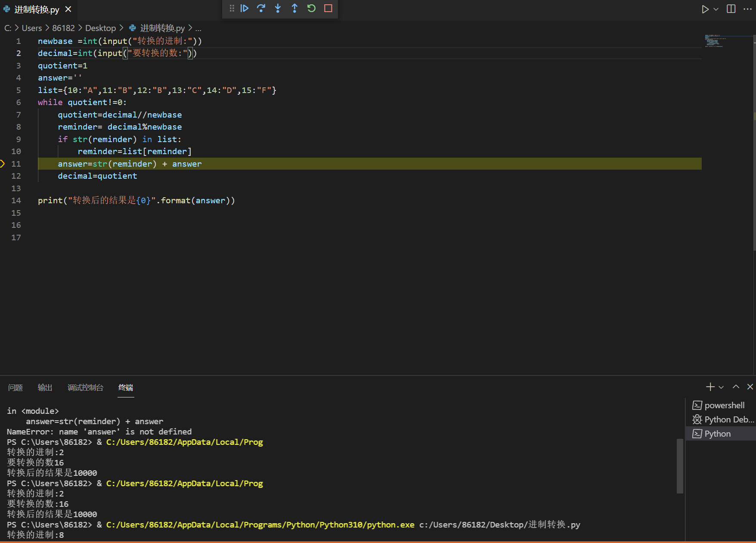The height and width of the screenshot is (543, 756).
Task: Stop the debug session
Action: [x=328, y=8]
